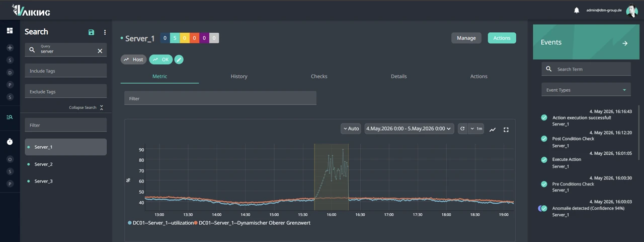Click the Manage button
The width and height of the screenshot is (644, 242).
466,38
